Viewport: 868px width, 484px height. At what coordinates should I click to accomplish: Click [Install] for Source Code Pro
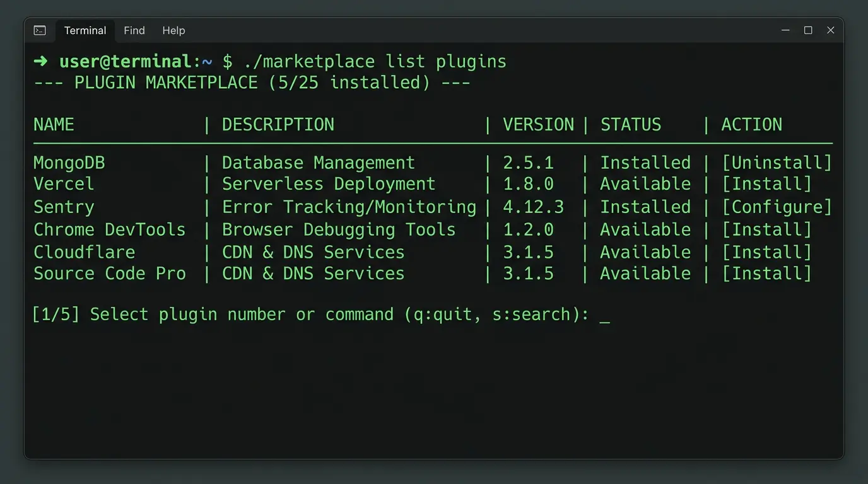pos(766,274)
